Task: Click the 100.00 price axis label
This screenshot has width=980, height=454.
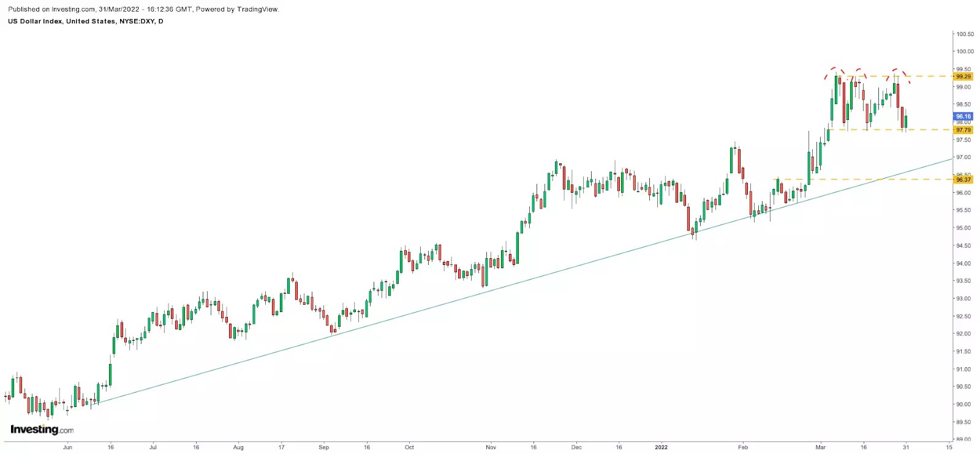Action: tap(965, 51)
